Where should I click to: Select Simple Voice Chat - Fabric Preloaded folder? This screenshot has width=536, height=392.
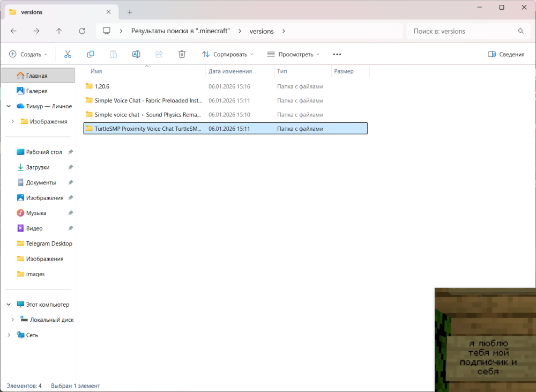coord(226,100)
